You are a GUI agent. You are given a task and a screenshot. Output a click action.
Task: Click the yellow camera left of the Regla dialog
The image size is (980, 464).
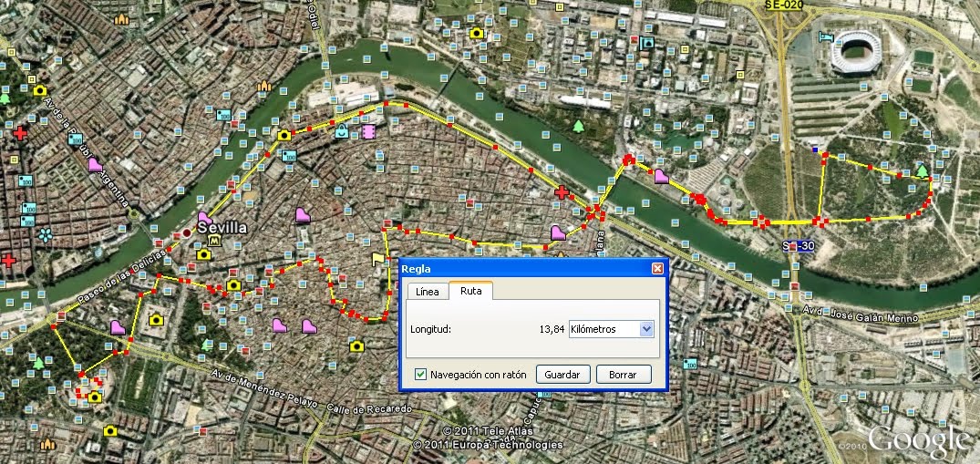(356, 346)
